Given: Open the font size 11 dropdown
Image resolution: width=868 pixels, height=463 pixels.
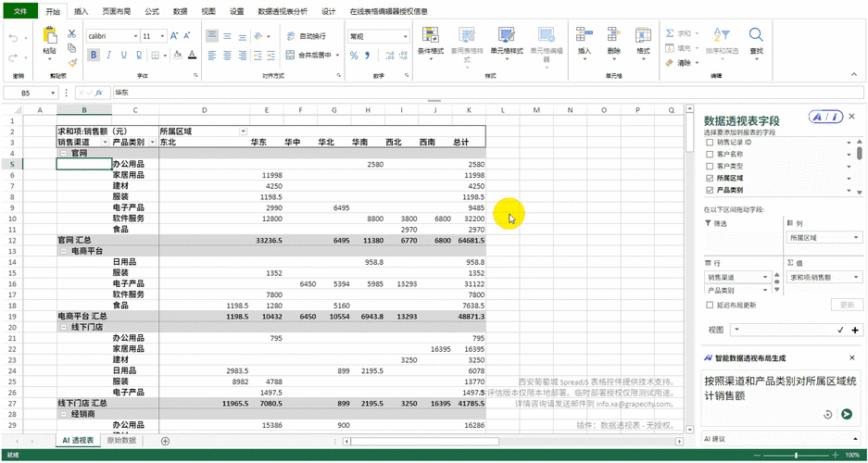Looking at the screenshot, I should [163, 36].
